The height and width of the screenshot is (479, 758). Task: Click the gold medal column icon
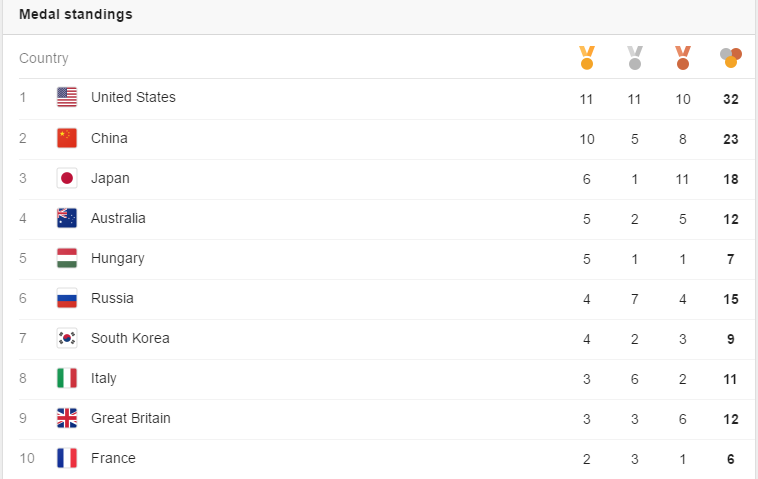coord(587,58)
